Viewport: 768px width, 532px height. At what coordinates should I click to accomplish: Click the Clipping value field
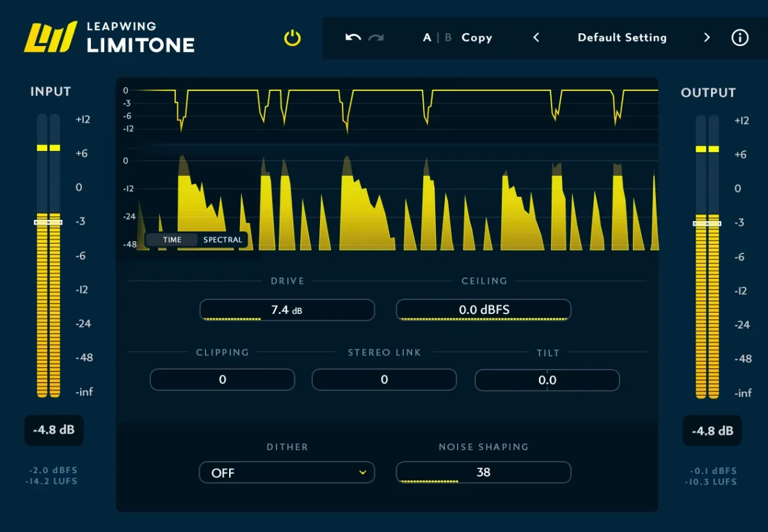click(222, 380)
